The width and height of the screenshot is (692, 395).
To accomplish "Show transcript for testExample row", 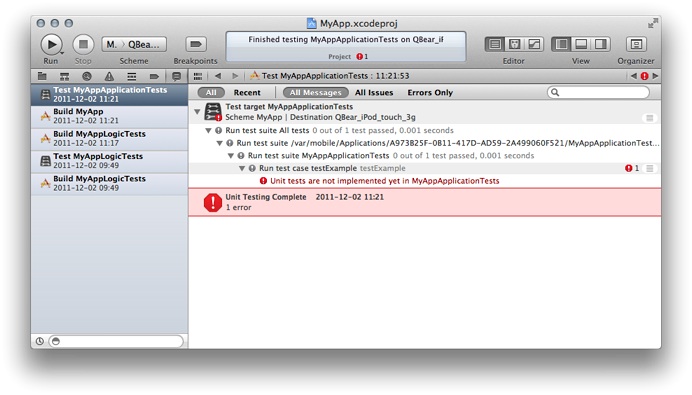I will tap(650, 168).
